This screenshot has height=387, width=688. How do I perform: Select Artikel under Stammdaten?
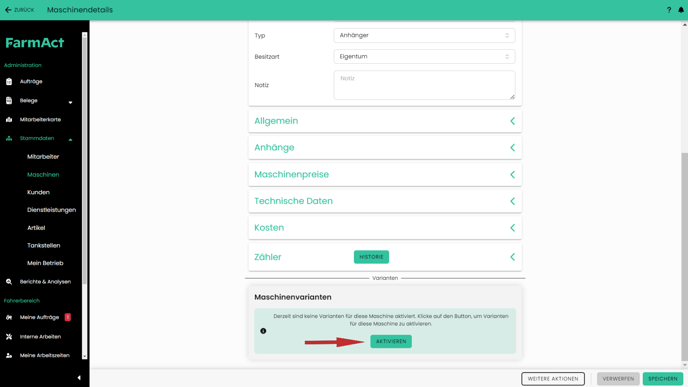[36, 228]
